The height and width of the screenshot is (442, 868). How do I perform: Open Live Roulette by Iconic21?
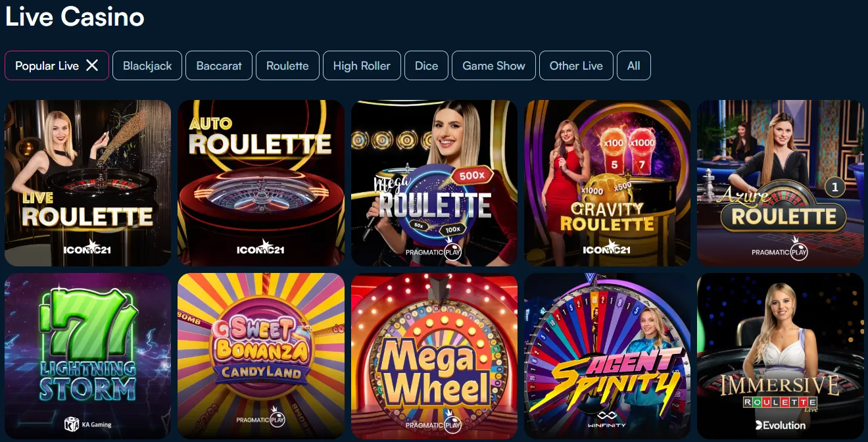click(87, 183)
